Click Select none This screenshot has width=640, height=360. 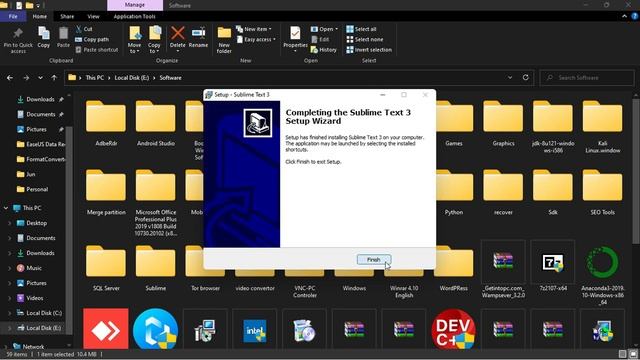pos(365,40)
